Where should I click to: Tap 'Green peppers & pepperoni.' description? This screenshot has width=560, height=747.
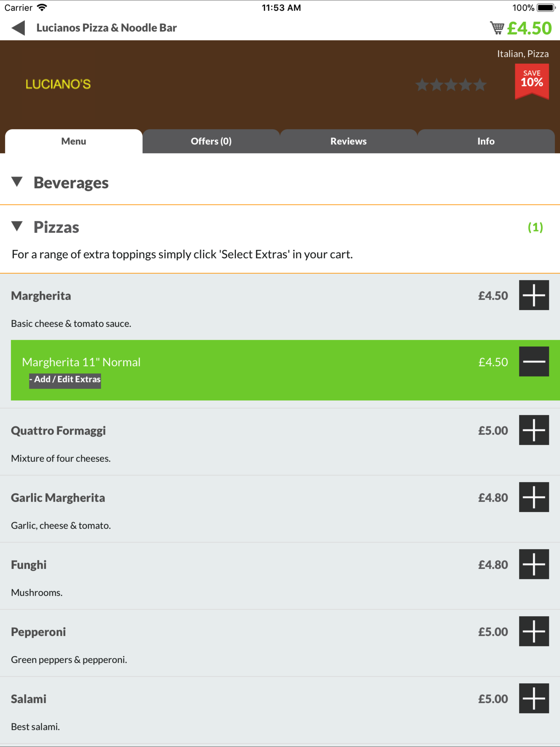point(69,660)
